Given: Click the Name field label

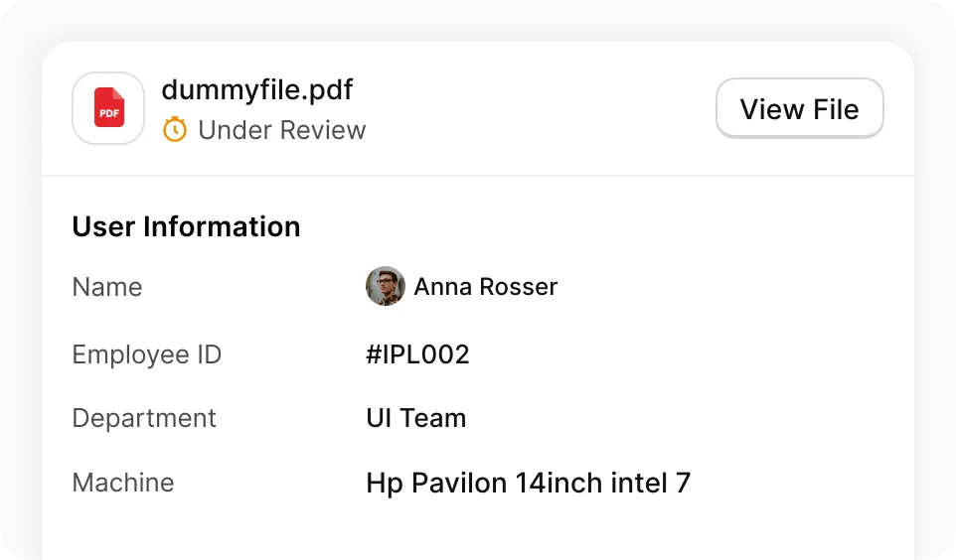Looking at the screenshot, I should point(107,287).
